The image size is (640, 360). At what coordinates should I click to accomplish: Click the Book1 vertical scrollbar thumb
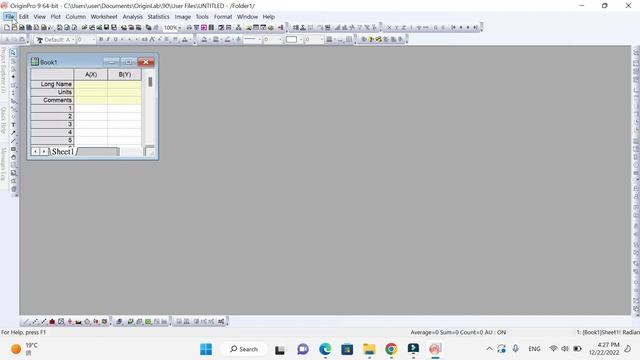click(x=150, y=82)
